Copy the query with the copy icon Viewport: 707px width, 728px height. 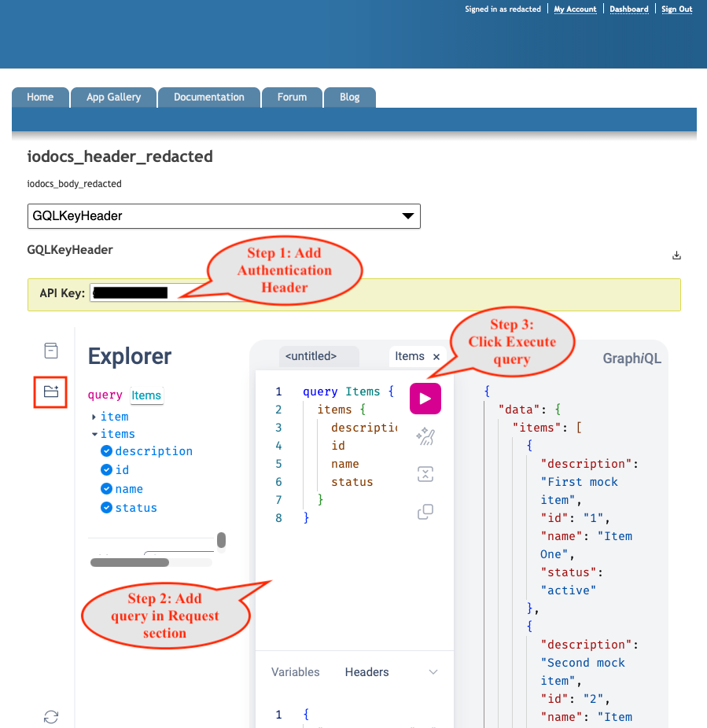point(425,512)
